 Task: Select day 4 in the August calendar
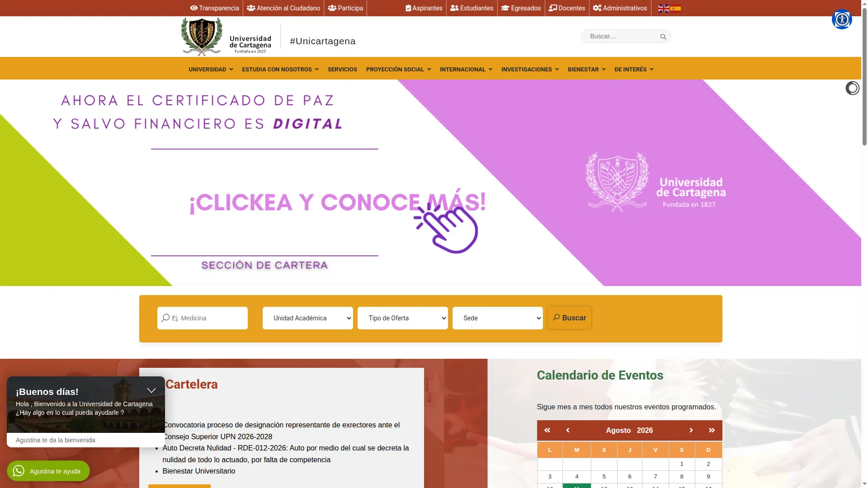(x=577, y=477)
